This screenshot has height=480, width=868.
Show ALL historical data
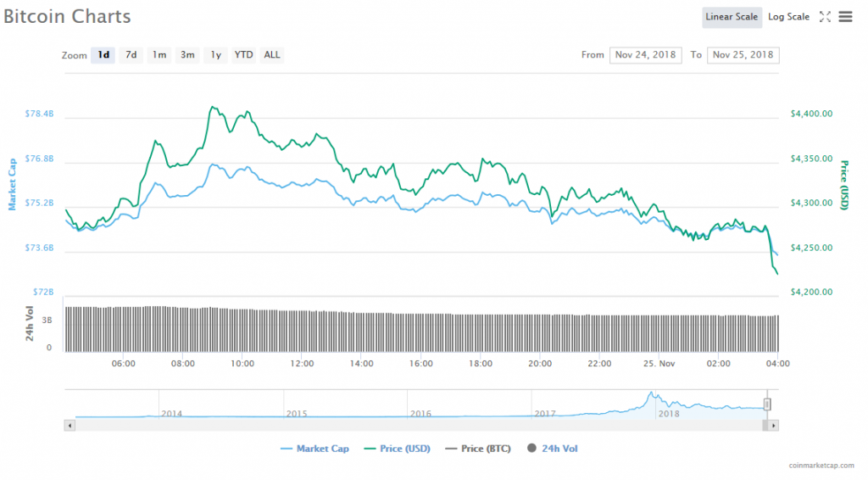(271, 55)
